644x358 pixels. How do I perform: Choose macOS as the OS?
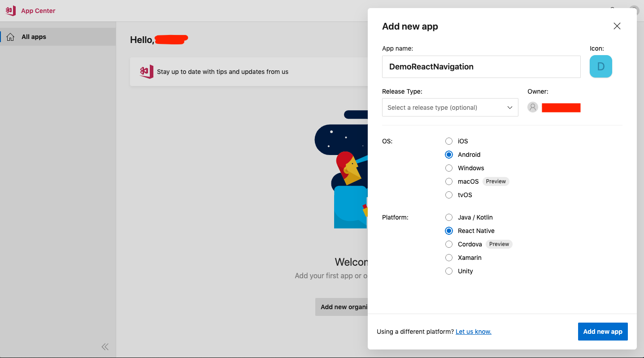[x=449, y=181]
